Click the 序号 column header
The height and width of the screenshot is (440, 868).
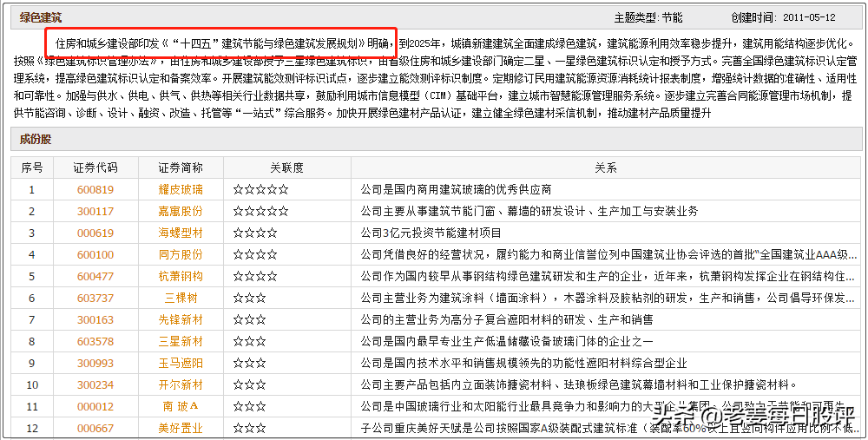(32, 167)
